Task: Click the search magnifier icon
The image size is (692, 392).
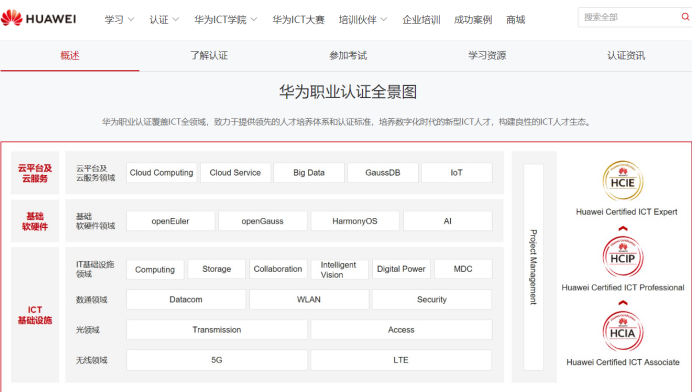Action: [x=685, y=17]
